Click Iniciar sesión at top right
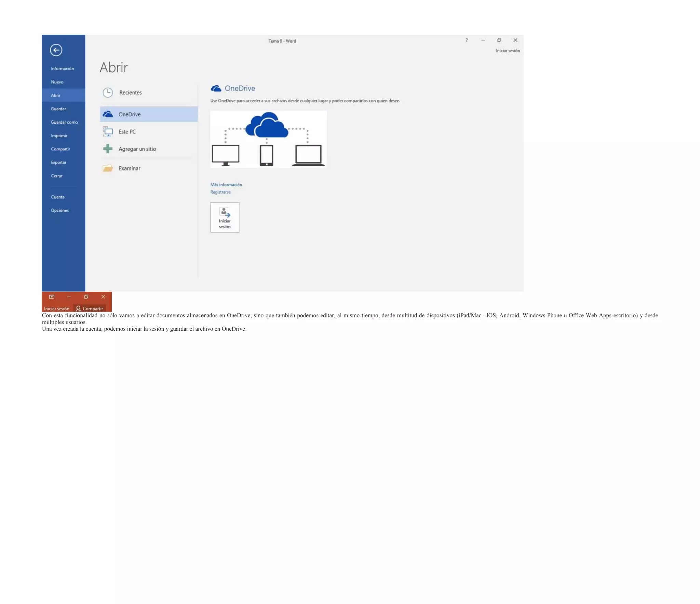 pos(508,51)
